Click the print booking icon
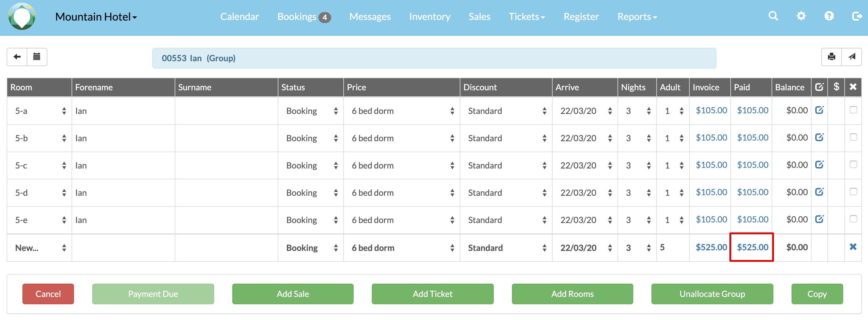 pos(831,57)
